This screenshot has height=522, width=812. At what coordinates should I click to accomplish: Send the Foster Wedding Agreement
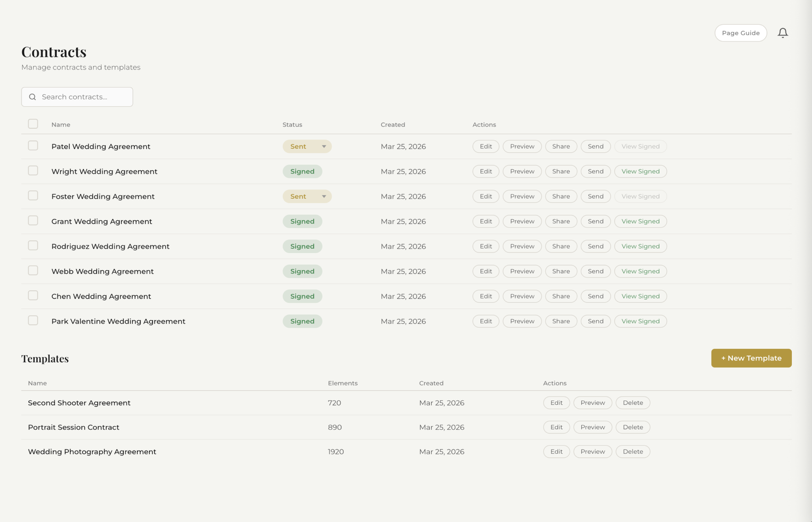point(595,196)
